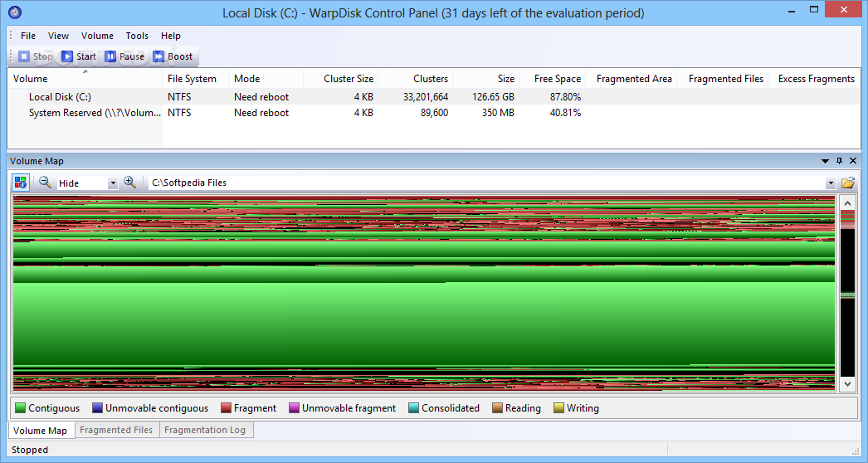Click the volume map overview scrollbar track
Screen dimensions: 868x463
[847, 294]
